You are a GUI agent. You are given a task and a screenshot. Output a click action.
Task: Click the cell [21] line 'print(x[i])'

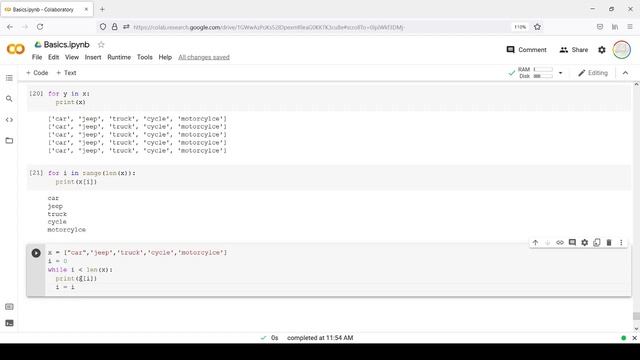pos(76,182)
